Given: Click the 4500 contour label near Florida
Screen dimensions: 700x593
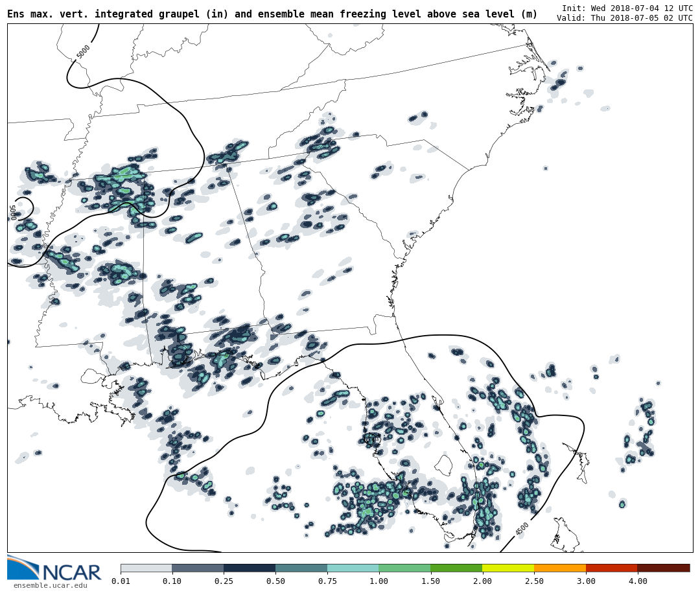Looking at the screenshot, I should coord(522,529).
